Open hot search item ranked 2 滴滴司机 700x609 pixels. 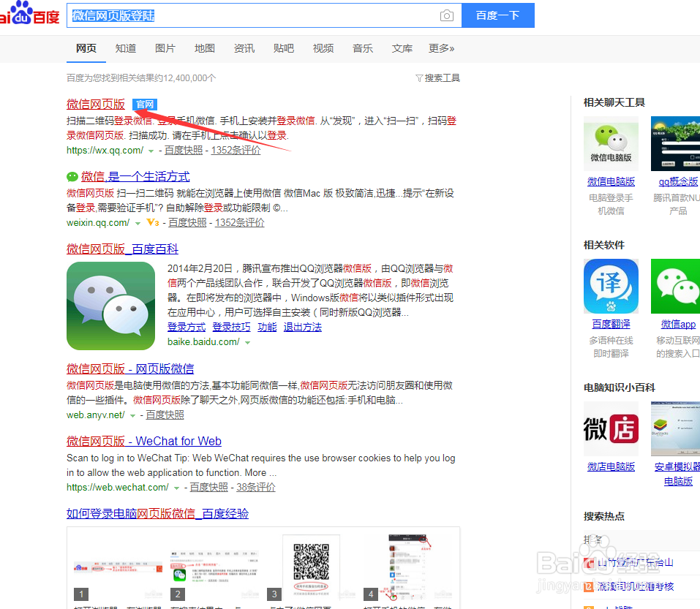(x=636, y=586)
